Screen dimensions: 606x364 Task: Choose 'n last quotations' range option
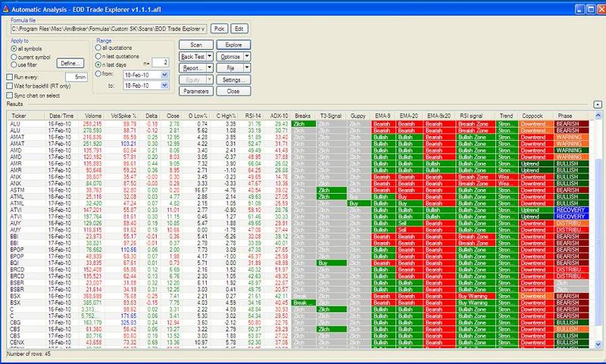click(x=98, y=56)
